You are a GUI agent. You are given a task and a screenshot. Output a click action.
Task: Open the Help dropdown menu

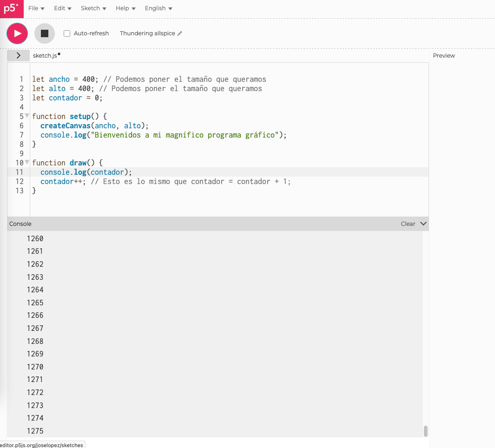point(125,8)
